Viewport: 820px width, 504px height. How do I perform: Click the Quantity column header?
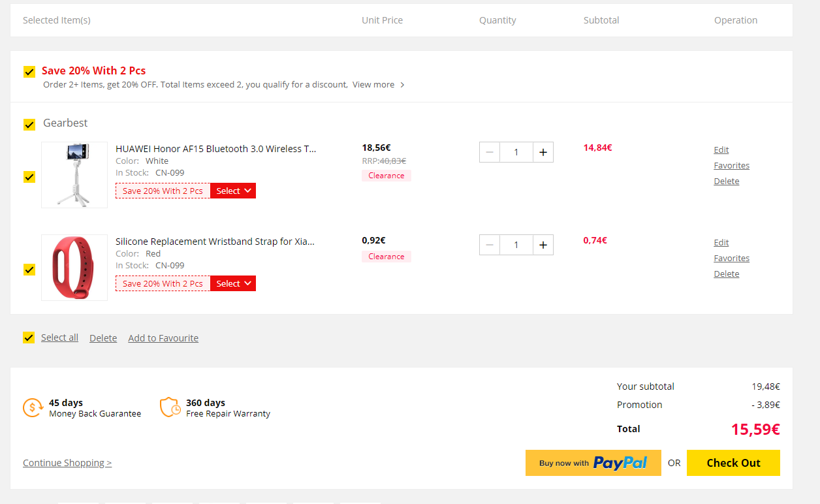497,20
